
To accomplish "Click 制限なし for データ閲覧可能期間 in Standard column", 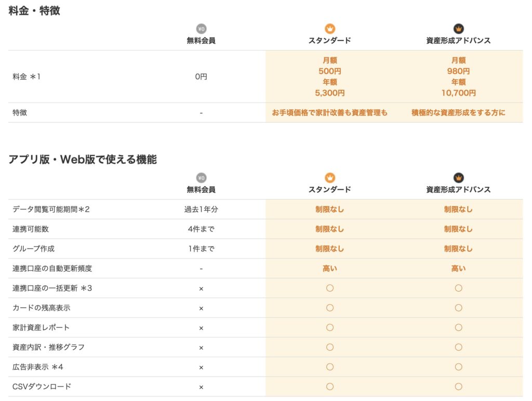I will [x=330, y=209].
